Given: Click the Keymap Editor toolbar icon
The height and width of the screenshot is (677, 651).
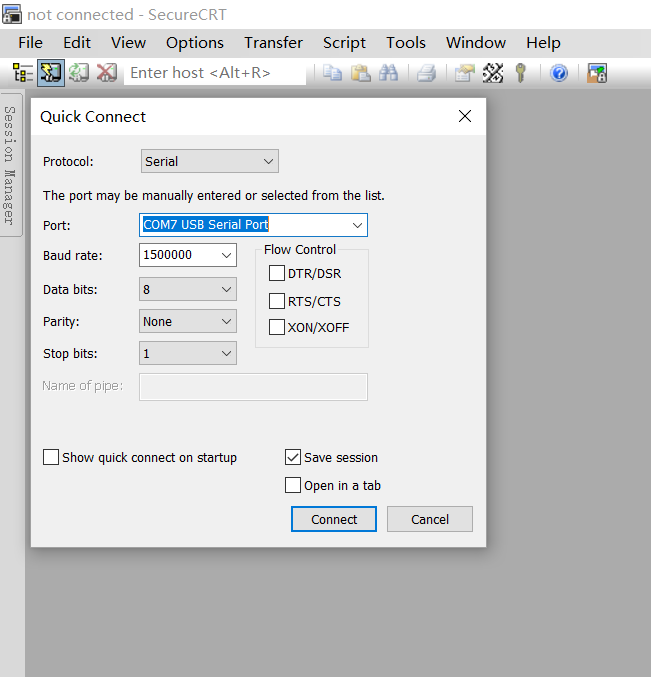Looking at the screenshot, I should (x=492, y=73).
